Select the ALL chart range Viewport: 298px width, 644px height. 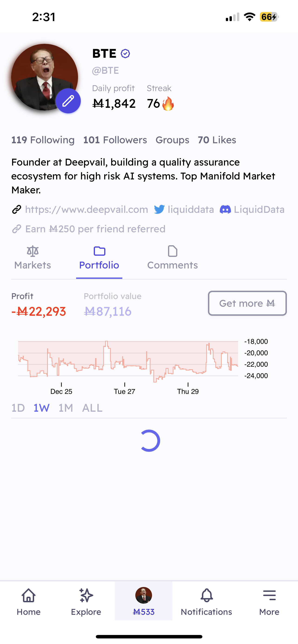tap(92, 408)
